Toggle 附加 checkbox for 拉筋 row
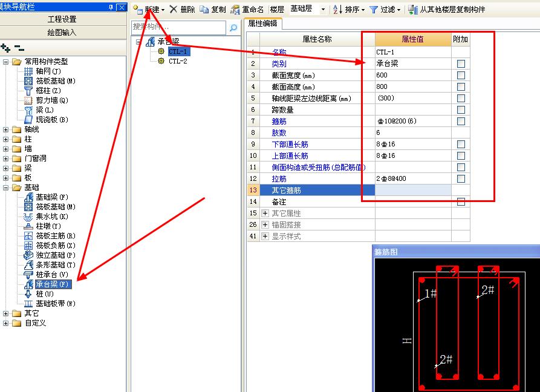Viewport: 540px width, 392px height. tap(461, 179)
